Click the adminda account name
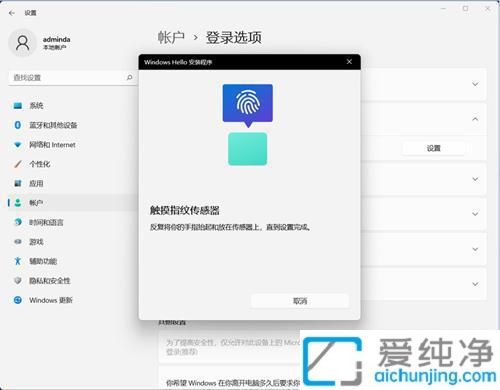Screen dimensions: 500x390 pos(57,39)
